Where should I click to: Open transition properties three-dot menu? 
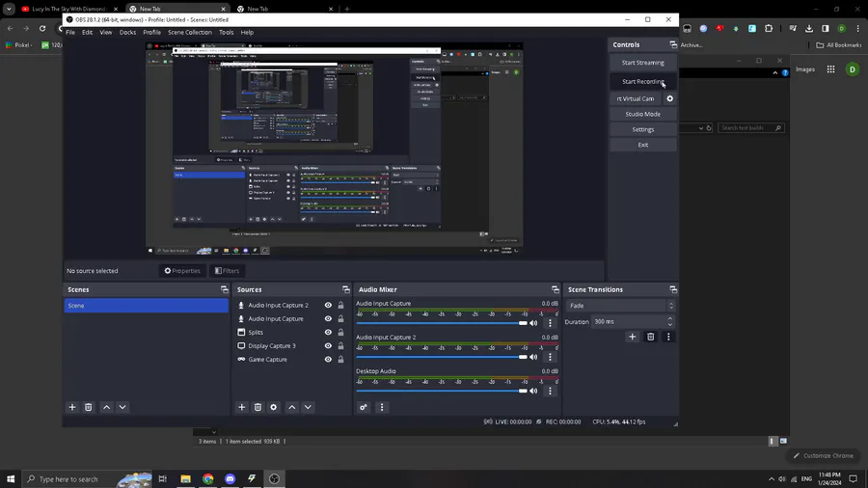(x=668, y=337)
